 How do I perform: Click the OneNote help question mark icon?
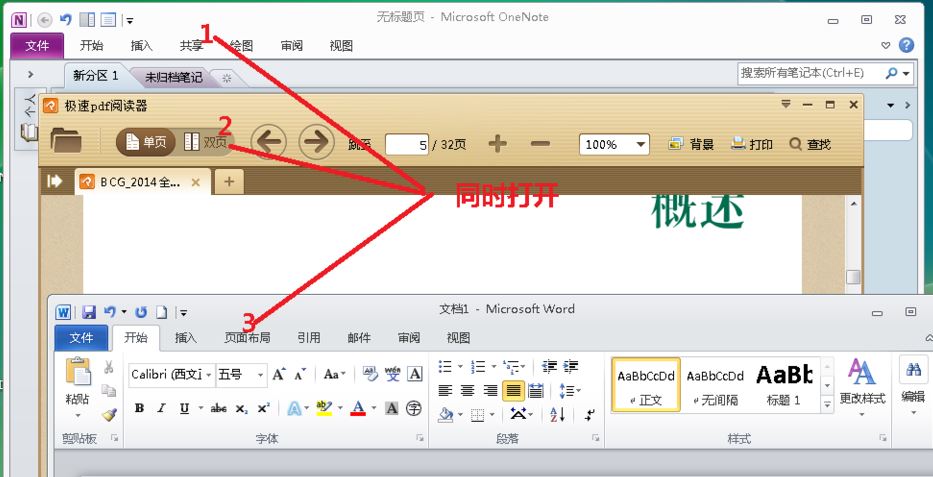pos(906,45)
